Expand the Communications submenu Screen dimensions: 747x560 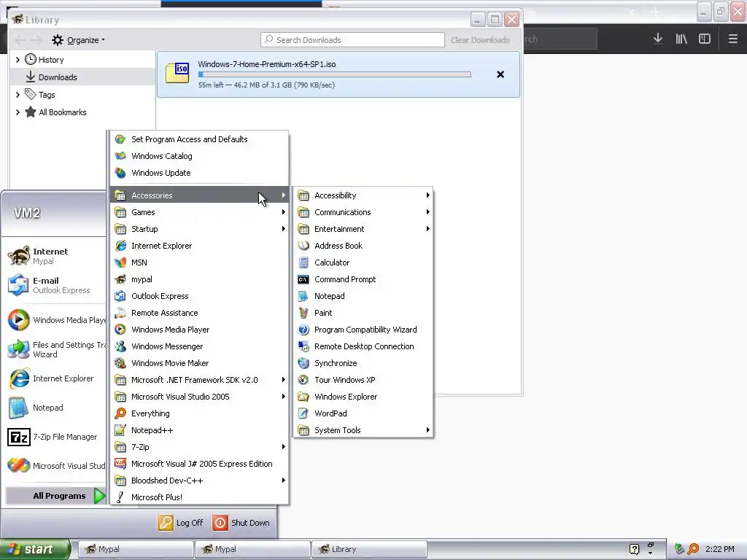pos(363,212)
